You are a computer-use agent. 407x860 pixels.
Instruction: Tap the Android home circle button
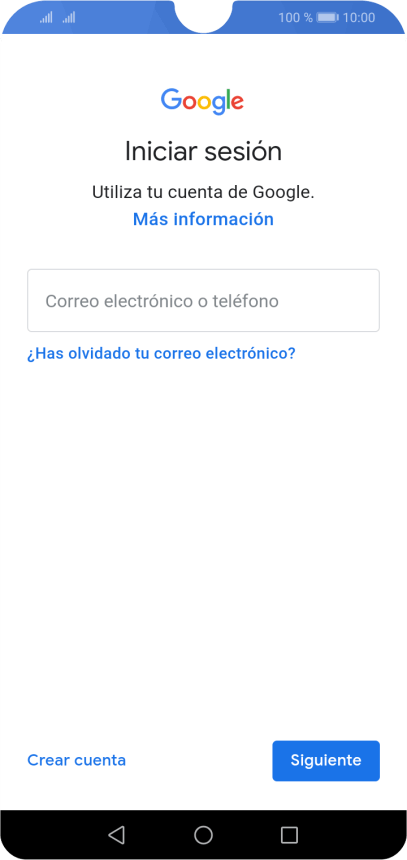click(204, 835)
